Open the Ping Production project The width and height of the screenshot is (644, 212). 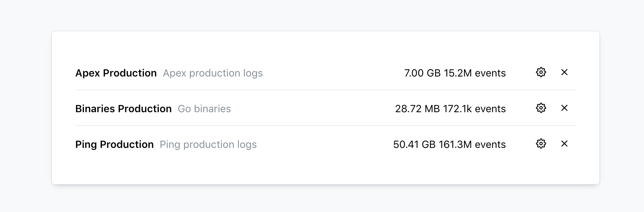(114, 144)
